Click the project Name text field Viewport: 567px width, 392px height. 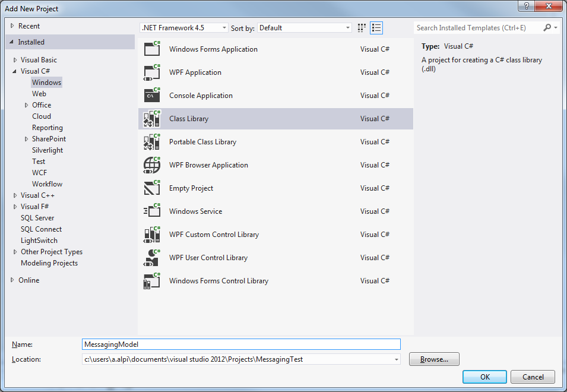coord(241,344)
